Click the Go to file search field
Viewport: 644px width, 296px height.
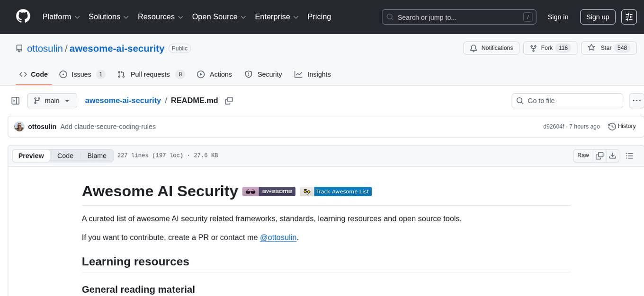click(x=567, y=100)
